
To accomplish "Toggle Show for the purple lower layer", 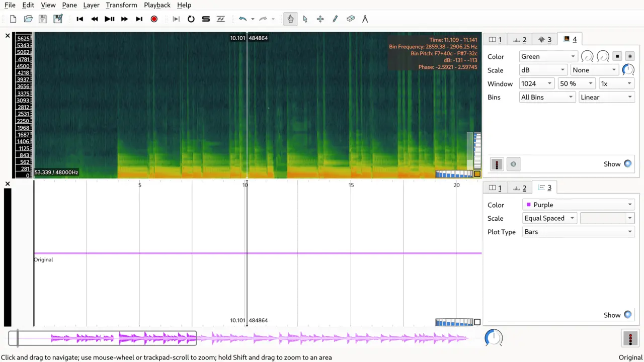I will 627,315.
